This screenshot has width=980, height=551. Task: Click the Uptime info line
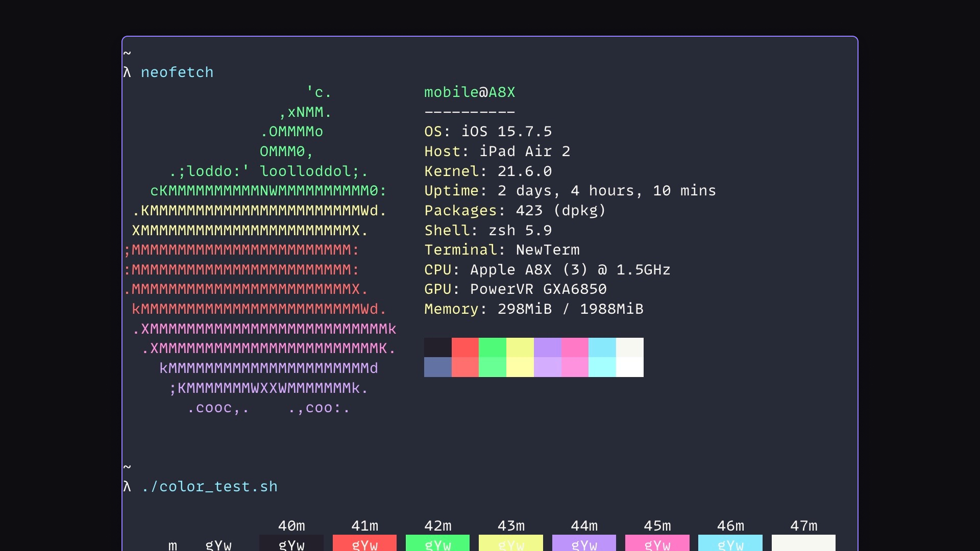[570, 191]
